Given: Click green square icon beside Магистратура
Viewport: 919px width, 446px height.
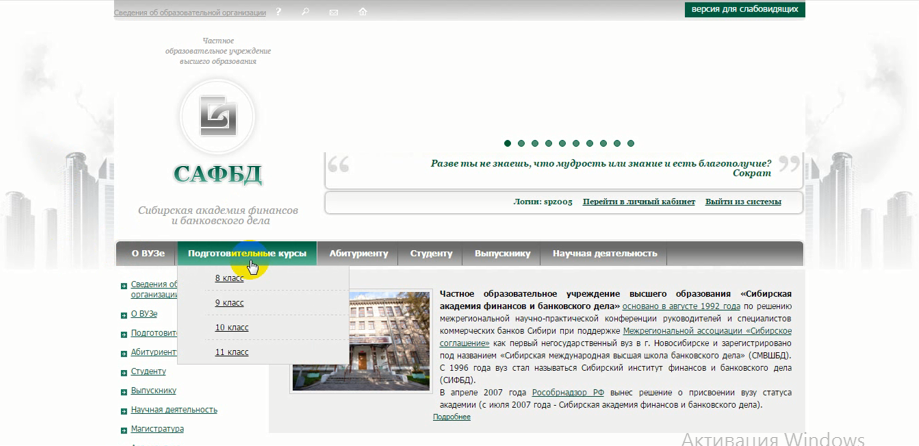Looking at the screenshot, I should 124,430.
